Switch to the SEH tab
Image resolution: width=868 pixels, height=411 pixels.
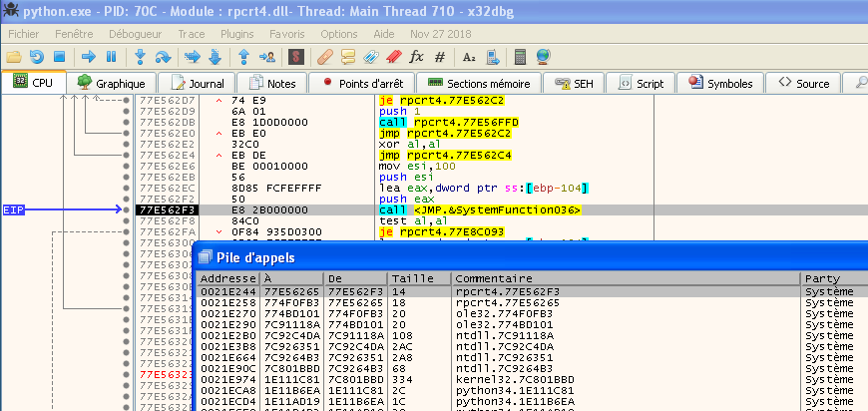[574, 84]
